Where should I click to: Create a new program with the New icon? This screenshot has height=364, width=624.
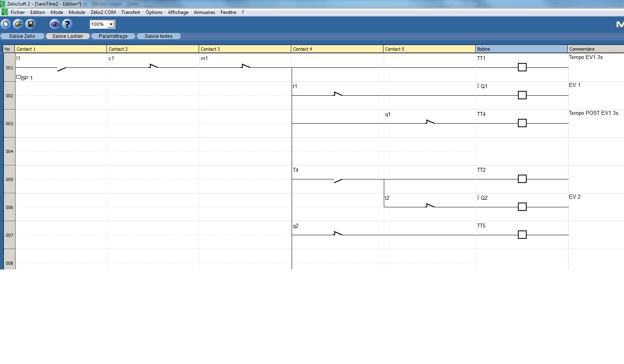[6, 24]
